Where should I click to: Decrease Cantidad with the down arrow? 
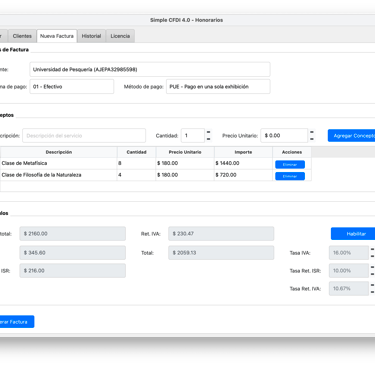(208, 139)
